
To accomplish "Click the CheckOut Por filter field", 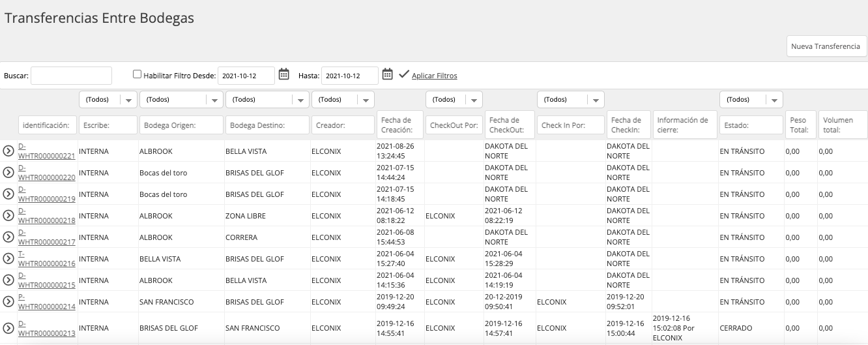I will (x=454, y=125).
